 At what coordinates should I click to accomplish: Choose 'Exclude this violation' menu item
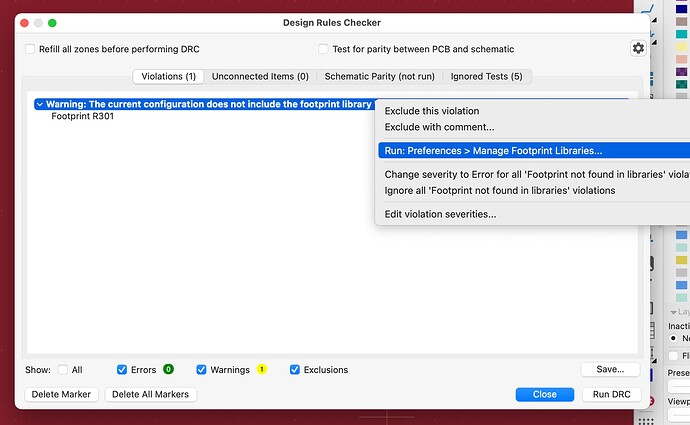click(432, 111)
